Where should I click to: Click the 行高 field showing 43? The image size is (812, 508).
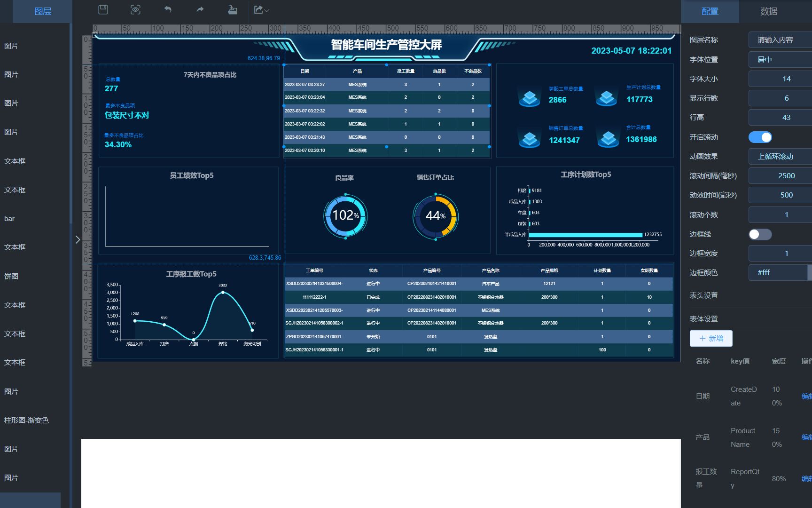pos(780,118)
